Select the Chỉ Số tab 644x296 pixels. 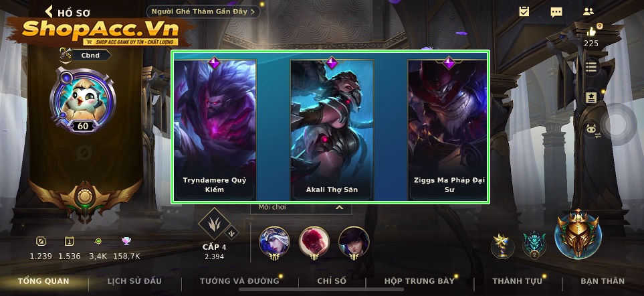pos(332,281)
